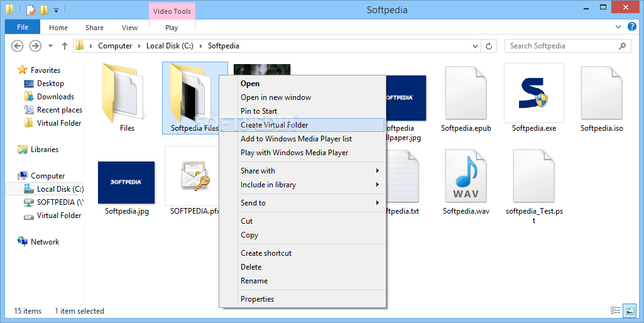Choose Open in new window

(x=302, y=97)
